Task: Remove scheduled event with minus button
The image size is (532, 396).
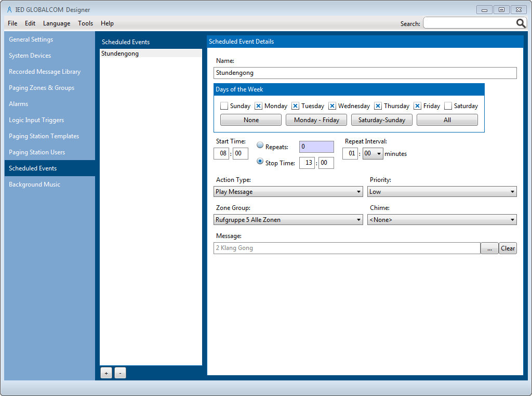Action: point(120,373)
